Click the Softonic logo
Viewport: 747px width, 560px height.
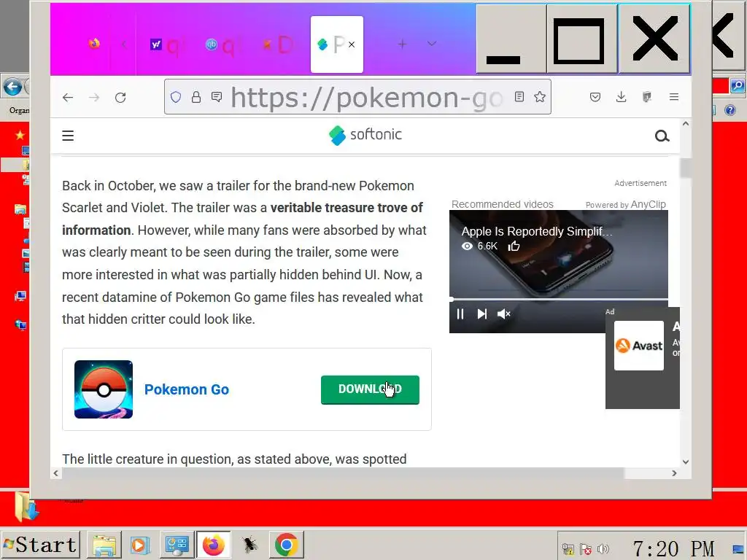365,135
